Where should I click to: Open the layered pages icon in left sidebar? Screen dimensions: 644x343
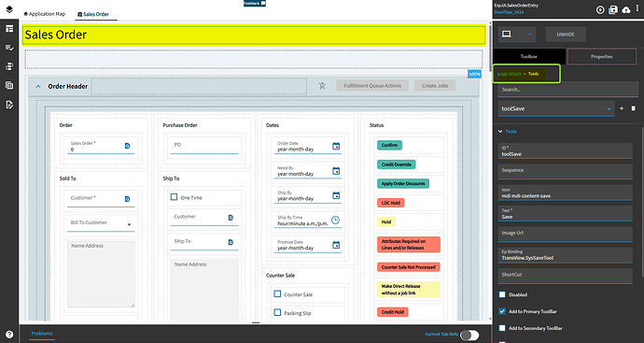9,86
